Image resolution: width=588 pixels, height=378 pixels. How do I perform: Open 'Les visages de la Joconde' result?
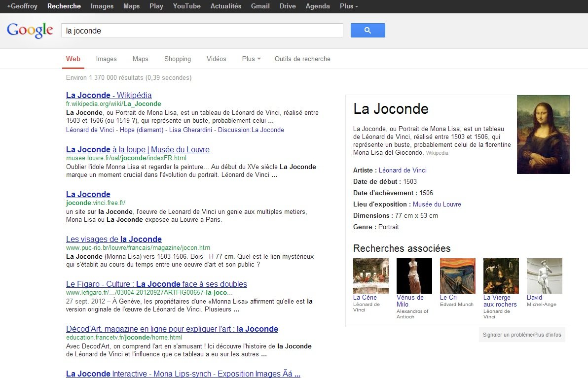(x=113, y=239)
